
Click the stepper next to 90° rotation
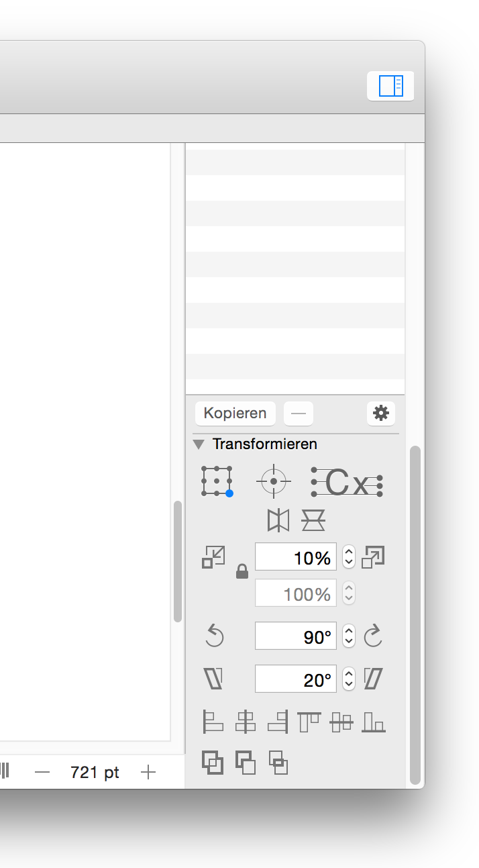click(x=349, y=636)
